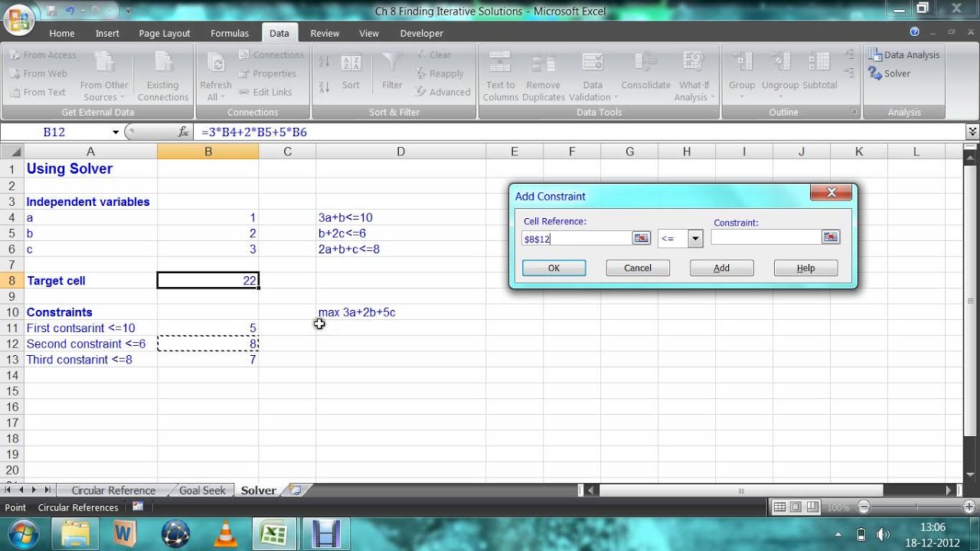Open Word from the taskbar
The height and width of the screenshot is (551, 980).
tap(124, 533)
